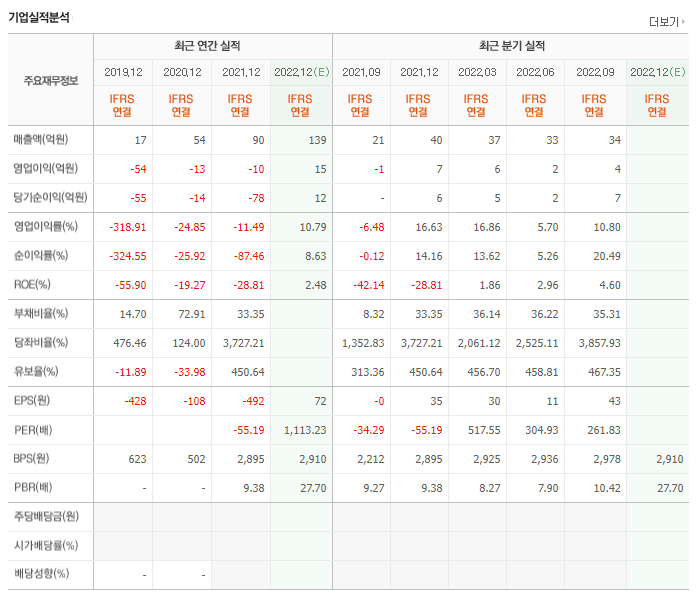The image size is (700, 594).
Task: Select the 시가배당률(%) row label
Action: [x=46, y=545]
